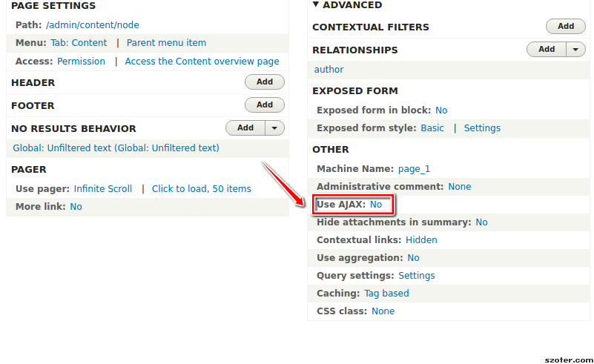Collapse the Advanced section triangle

tap(316, 4)
